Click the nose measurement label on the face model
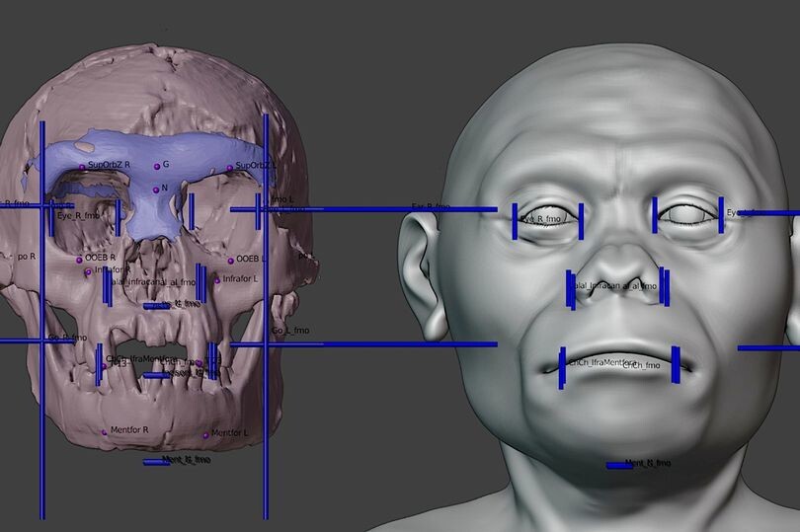Viewport: 800px width, 532px height. tap(616, 286)
